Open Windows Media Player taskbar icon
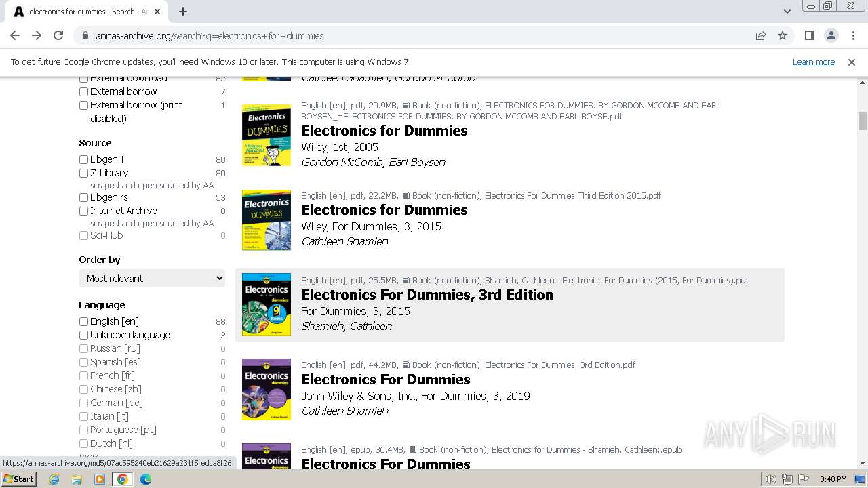Screen dimensions: 868x488 click(100, 479)
